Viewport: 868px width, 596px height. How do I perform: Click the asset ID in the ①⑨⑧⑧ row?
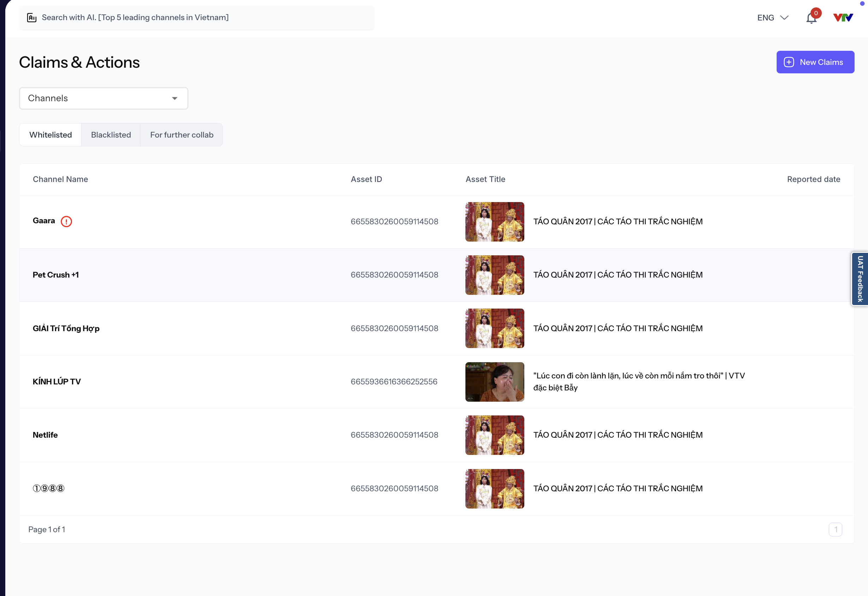(394, 488)
